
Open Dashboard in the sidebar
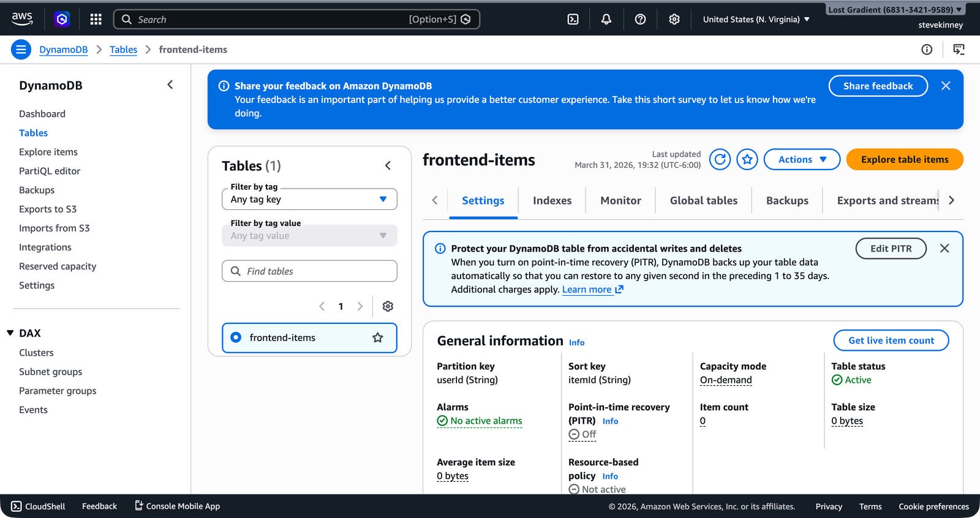tap(42, 114)
